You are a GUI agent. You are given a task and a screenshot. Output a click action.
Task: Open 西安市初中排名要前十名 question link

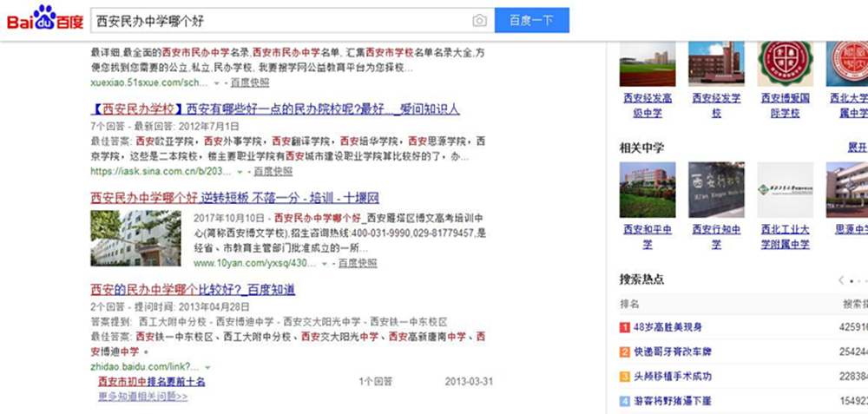click(x=152, y=382)
